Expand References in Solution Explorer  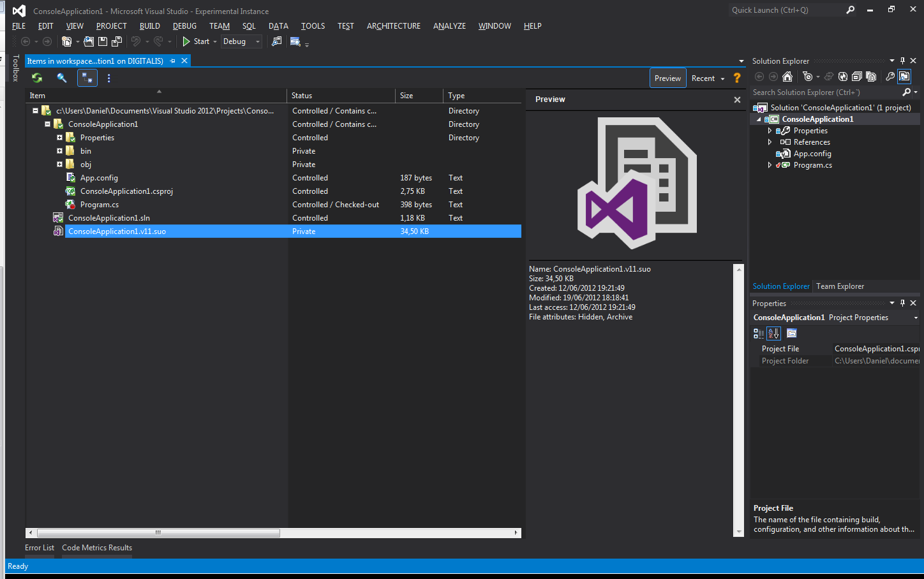[x=770, y=142]
